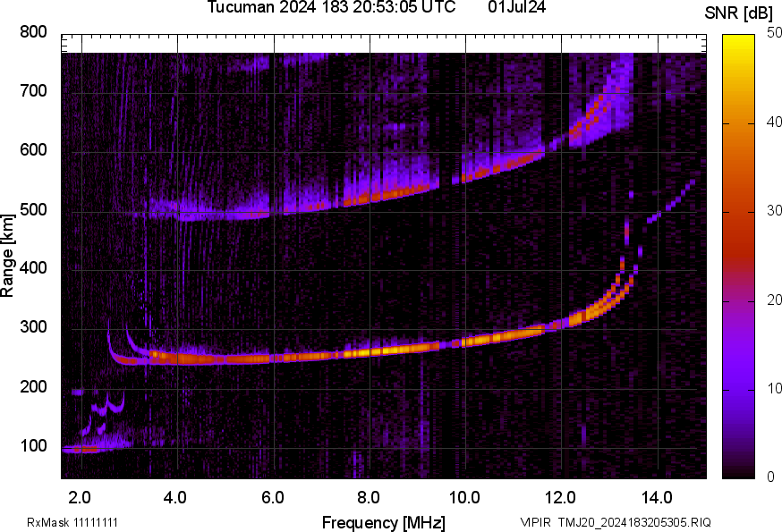Viewport: 782px width, 532px height.
Task: Click the file name 'TMJ20_2024183205305.RIQ'
Action: 634,522
